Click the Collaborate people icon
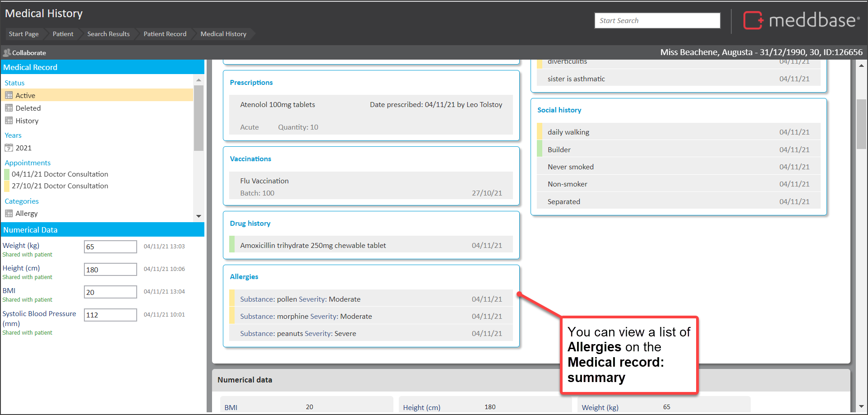Screen dimensions: 868x415 (7, 53)
